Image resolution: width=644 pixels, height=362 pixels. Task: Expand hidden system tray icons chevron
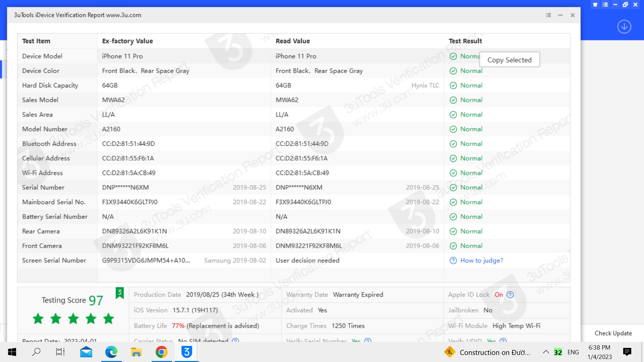[x=546, y=352]
